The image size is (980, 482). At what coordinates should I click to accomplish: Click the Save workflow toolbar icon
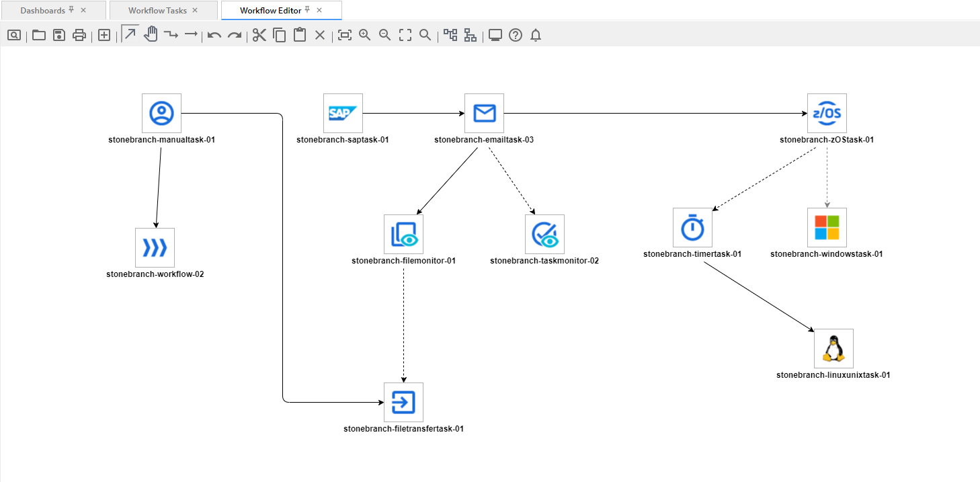[59, 35]
